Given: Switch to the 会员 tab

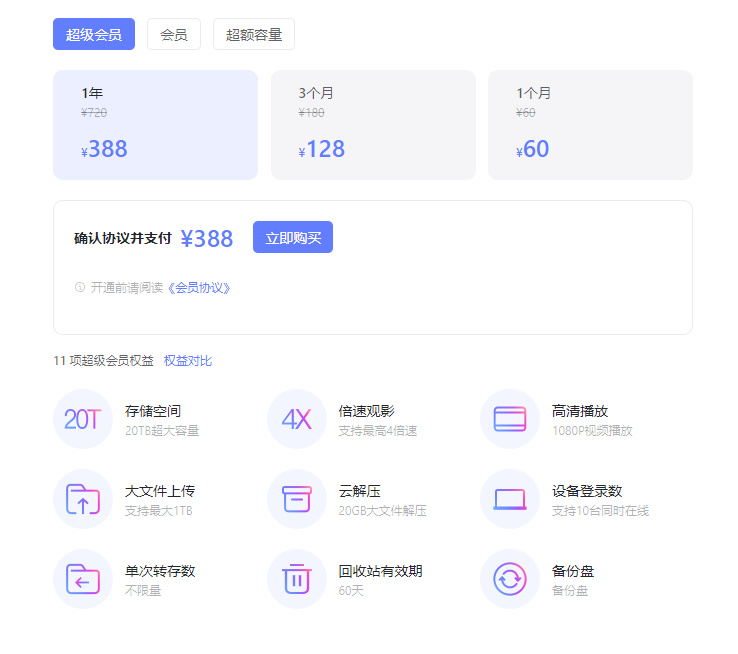Looking at the screenshot, I should point(174,34).
